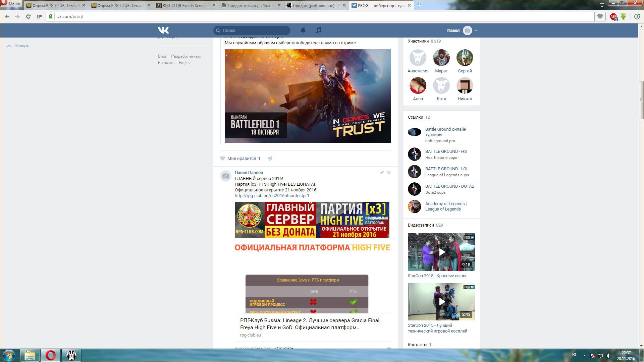
Task: Click the volume speaker tray icon
Action: (609, 356)
